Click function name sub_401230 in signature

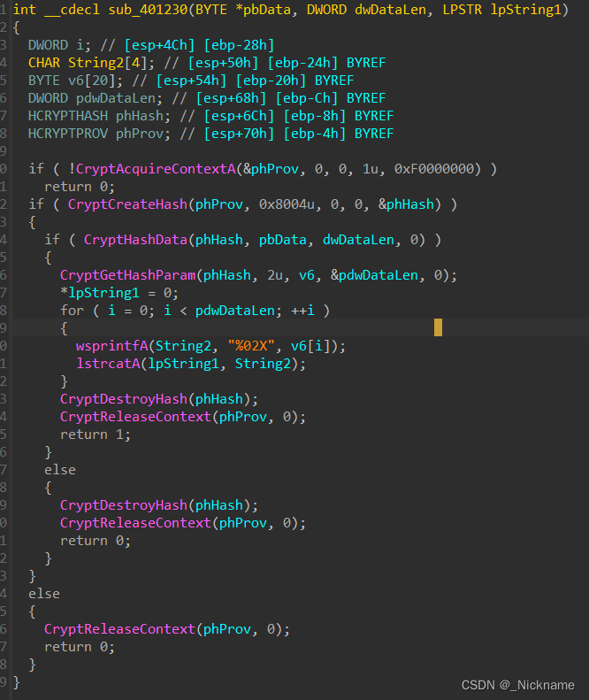point(149,10)
